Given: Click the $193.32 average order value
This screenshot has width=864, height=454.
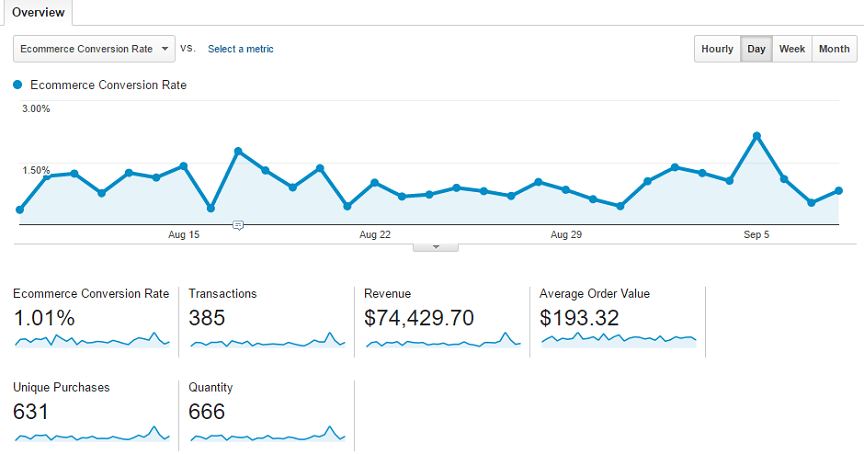Looking at the screenshot, I should (579, 318).
